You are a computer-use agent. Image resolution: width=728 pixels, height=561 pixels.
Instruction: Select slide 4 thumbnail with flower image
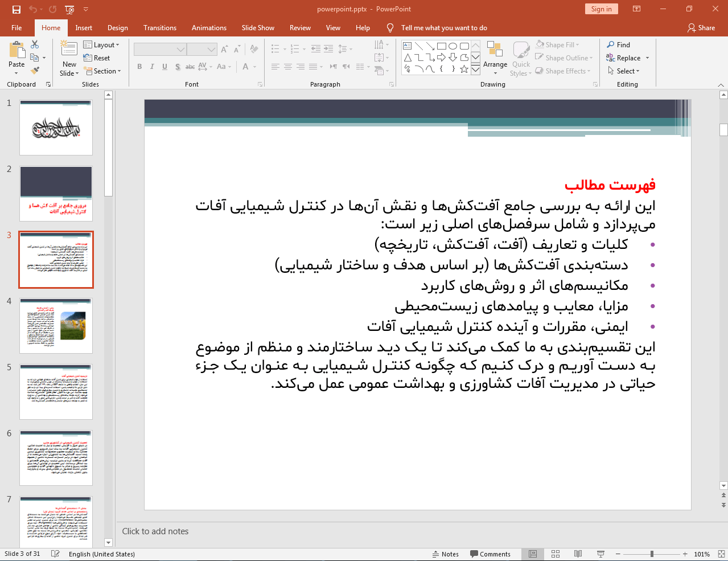pyautogui.click(x=56, y=326)
